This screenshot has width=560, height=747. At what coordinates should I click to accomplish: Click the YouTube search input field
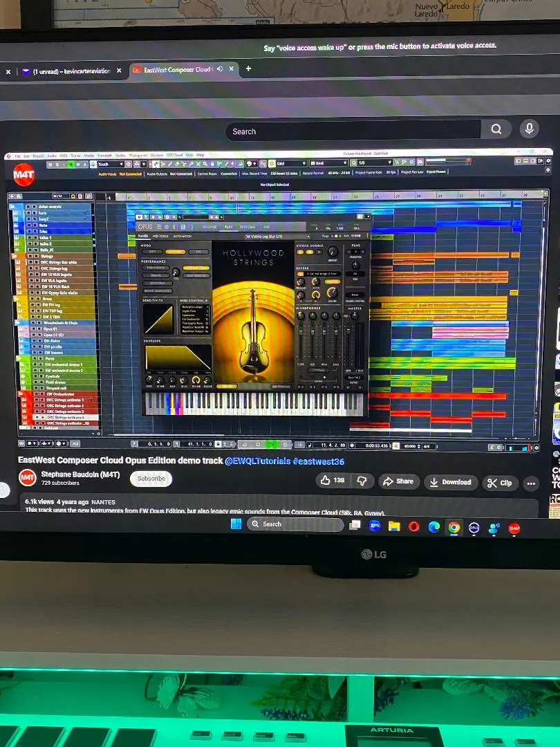(x=353, y=131)
